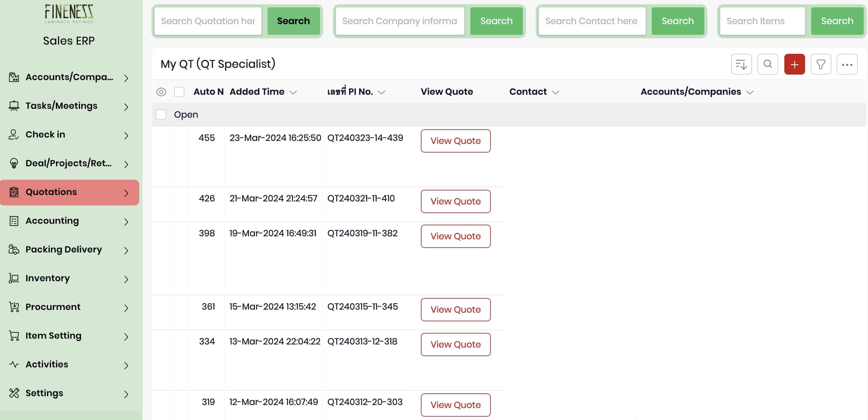Expand the Accounting sidebar chevron
Viewport: 868px width, 420px height.
126,222
